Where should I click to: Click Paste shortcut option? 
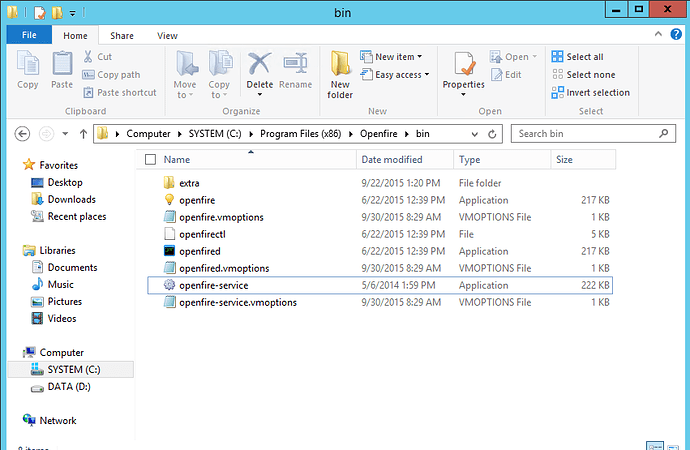click(x=120, y=92)
